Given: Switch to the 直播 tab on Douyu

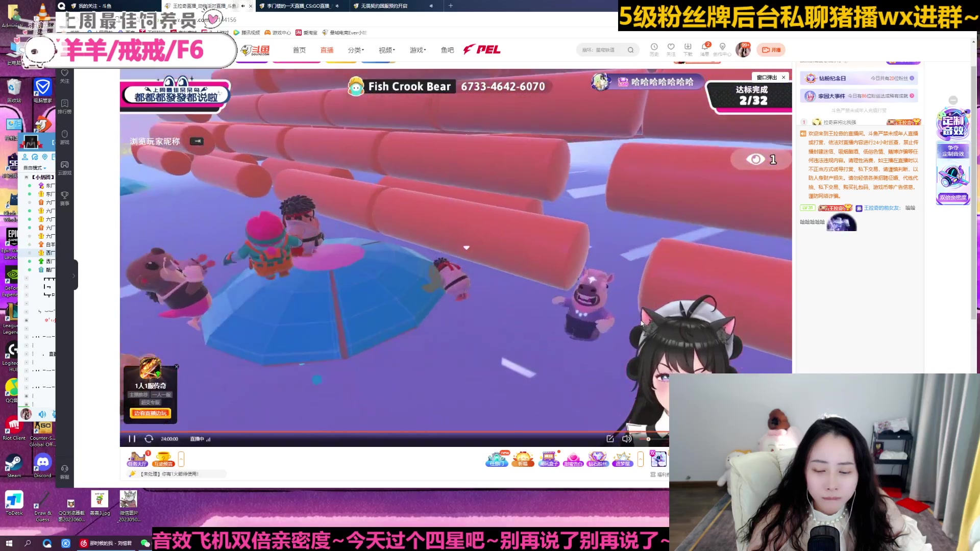Looking at the screenshot, I should coord(327,49).
